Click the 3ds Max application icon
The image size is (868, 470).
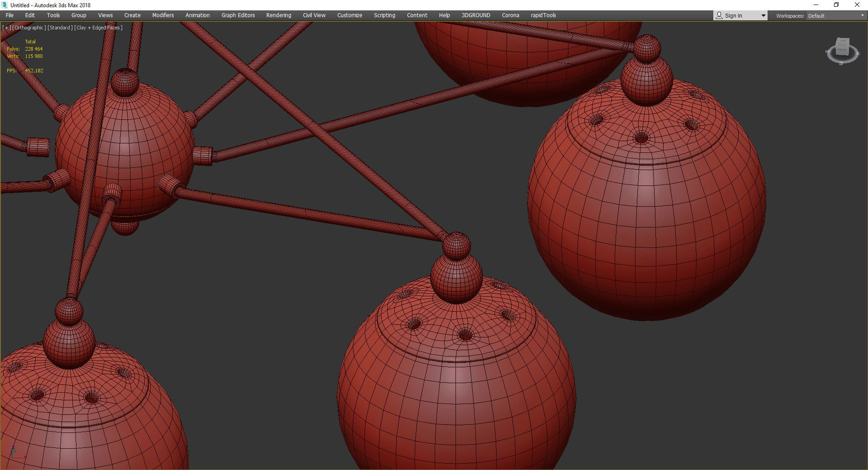5,5
